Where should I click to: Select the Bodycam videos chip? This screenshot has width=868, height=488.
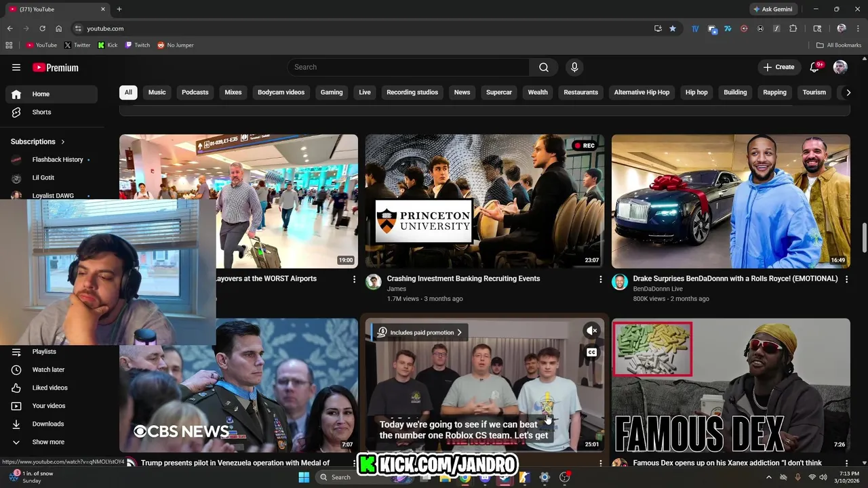point(281,92)
